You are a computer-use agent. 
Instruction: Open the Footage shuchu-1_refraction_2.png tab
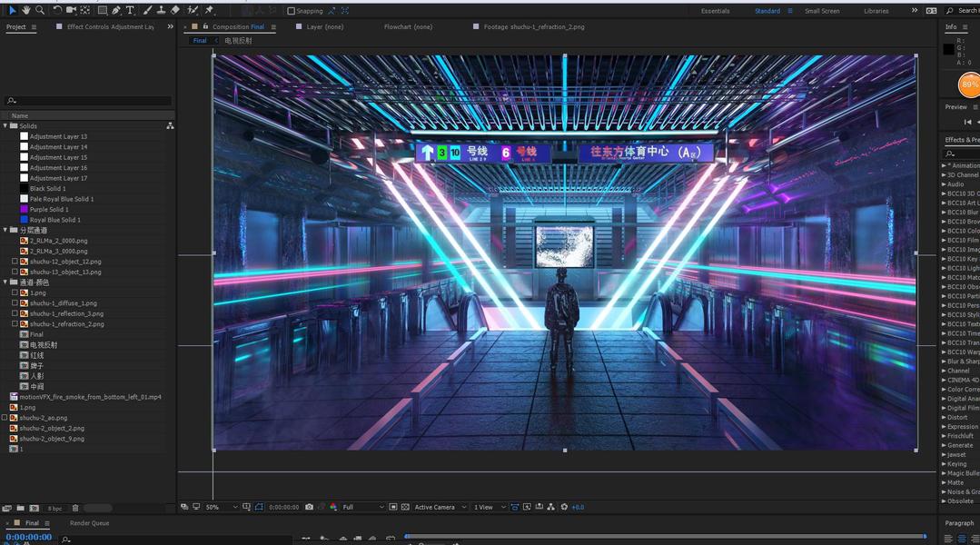click(x=534, y=27)
